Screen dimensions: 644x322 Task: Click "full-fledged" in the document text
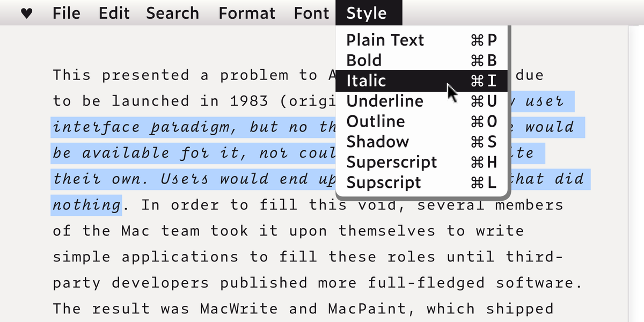pyautogui.click(x=426, y=282)
